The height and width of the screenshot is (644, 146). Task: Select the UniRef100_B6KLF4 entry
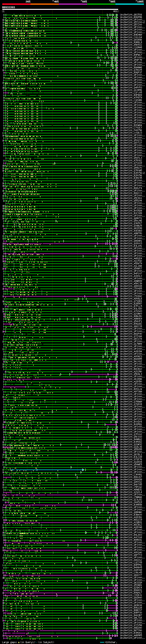[131, 188]
